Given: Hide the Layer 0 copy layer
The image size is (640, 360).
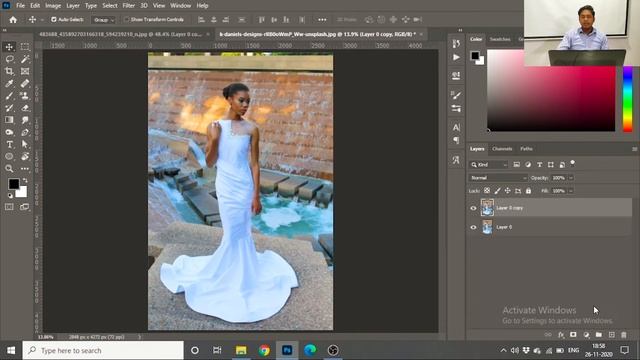Looking at the screenshot, I should click(x=473, y=208).
